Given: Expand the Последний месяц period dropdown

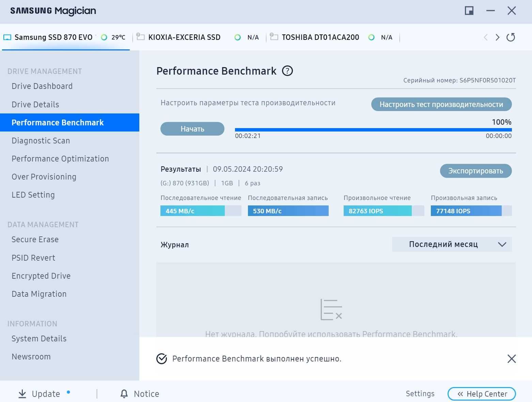Looking at the screenshot, I should 452,244.
